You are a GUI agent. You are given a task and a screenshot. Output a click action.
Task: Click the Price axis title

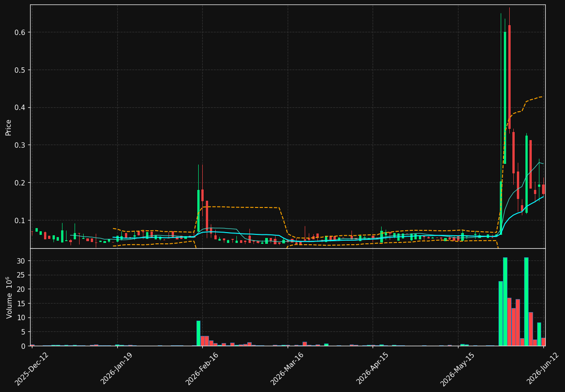coord(9,127)
